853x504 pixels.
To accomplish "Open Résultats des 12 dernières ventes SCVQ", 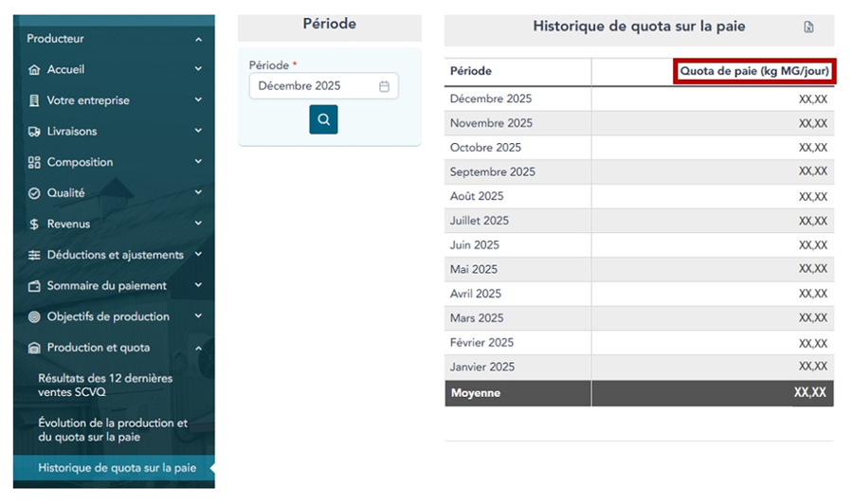I will (105, 385).
